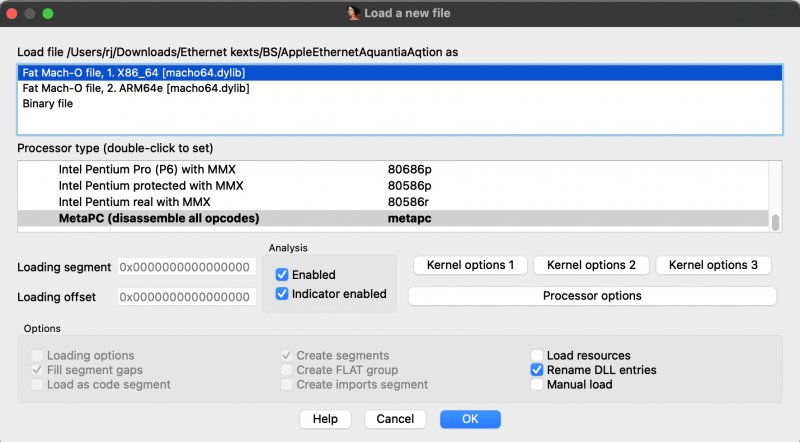Image resolution: width=800 pixels, height=442 pixels.
Task: Click the Loading offset input field
Action: 187,297
